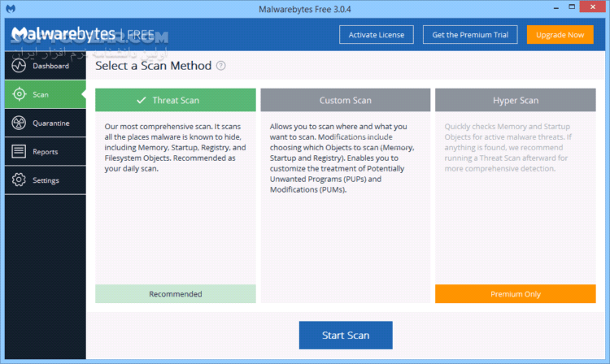Viewport: 610px width, 364px height.
Task: Click the Quarantine biohazard icon
Action: click(19, 123)
